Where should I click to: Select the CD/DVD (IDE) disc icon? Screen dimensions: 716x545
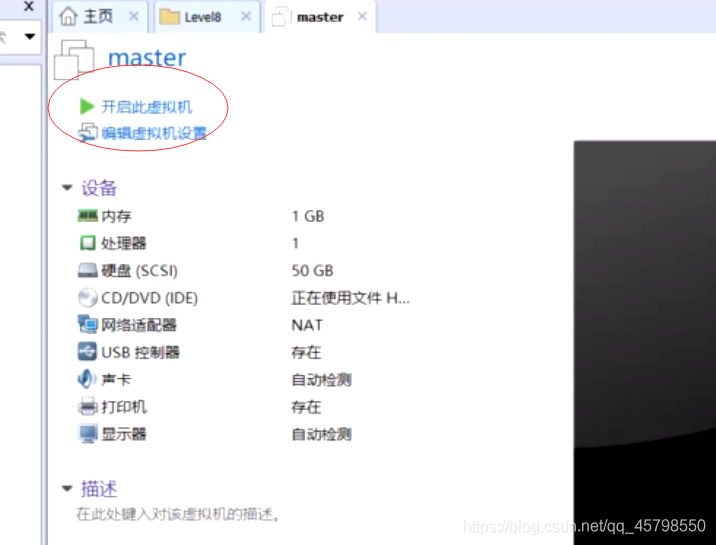(88, 298)
